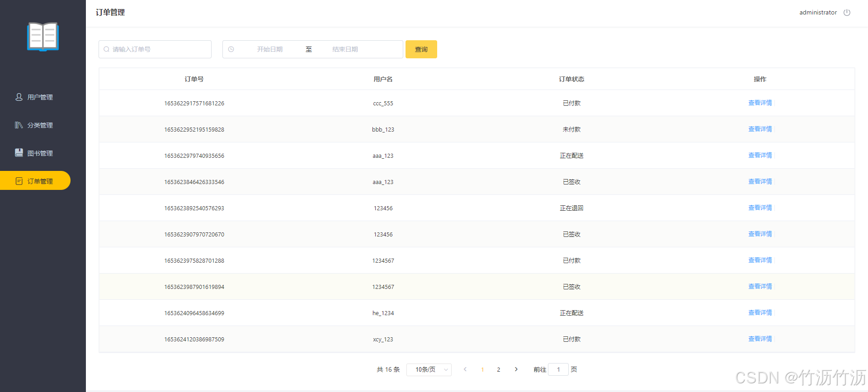
Task: Click order number 1653624120386987509
Action: point(194,340)
